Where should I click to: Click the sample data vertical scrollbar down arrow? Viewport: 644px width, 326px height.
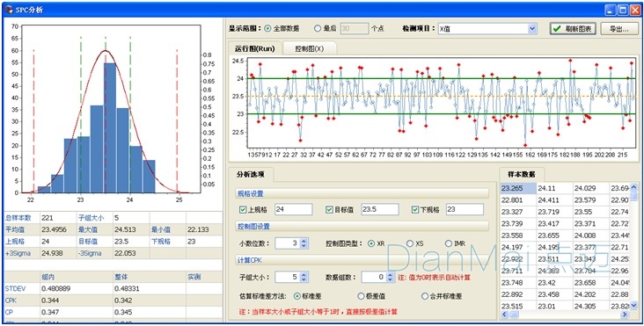(634, 305)
